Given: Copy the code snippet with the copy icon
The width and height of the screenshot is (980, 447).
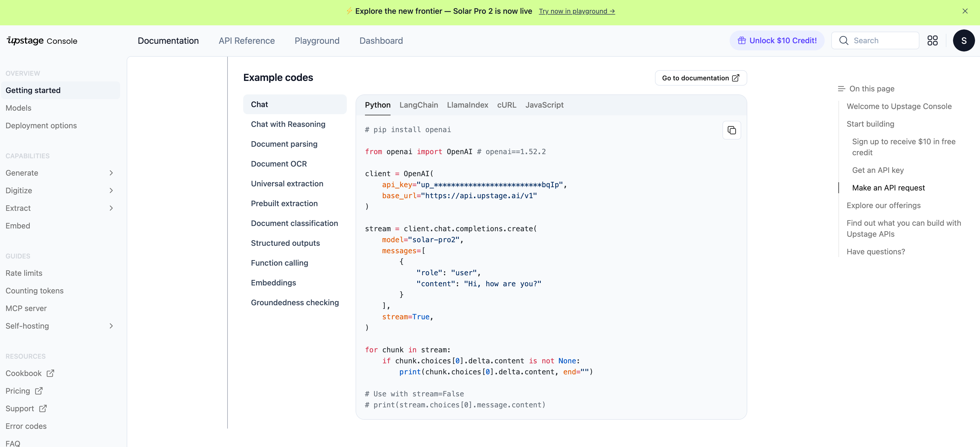Looking at the screenshot, I should (x=731, y=130).
